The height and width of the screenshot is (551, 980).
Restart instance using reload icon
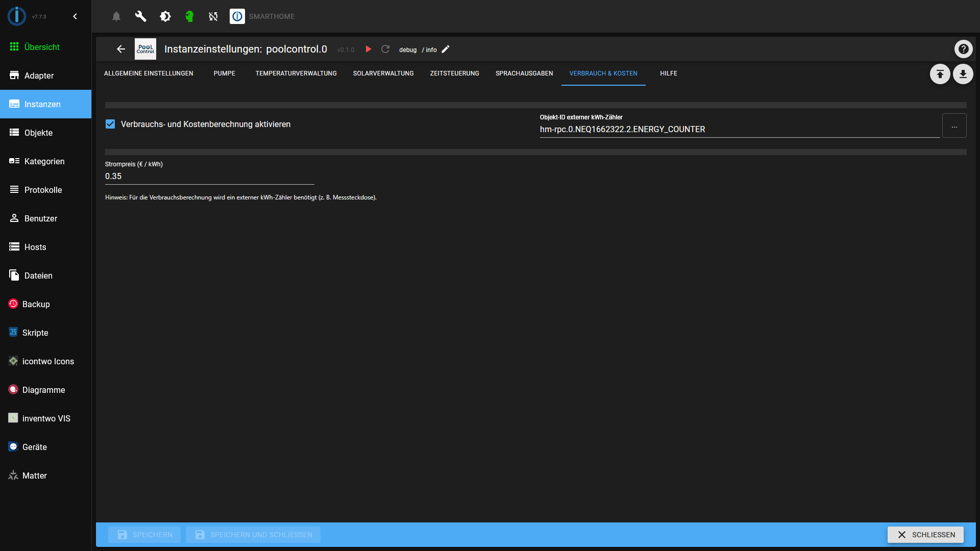pyautogui.click(x=385, y=49)
